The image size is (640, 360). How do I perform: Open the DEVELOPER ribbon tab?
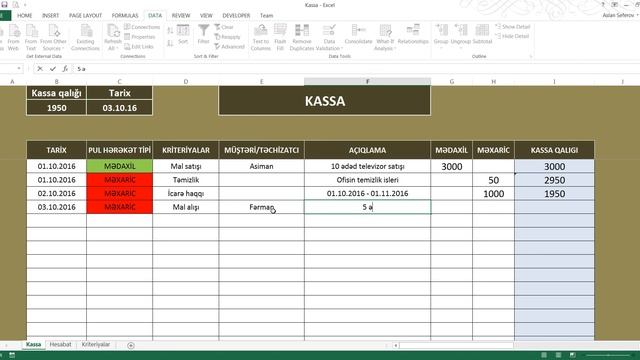pyautogui.click(x=236, y=16)
